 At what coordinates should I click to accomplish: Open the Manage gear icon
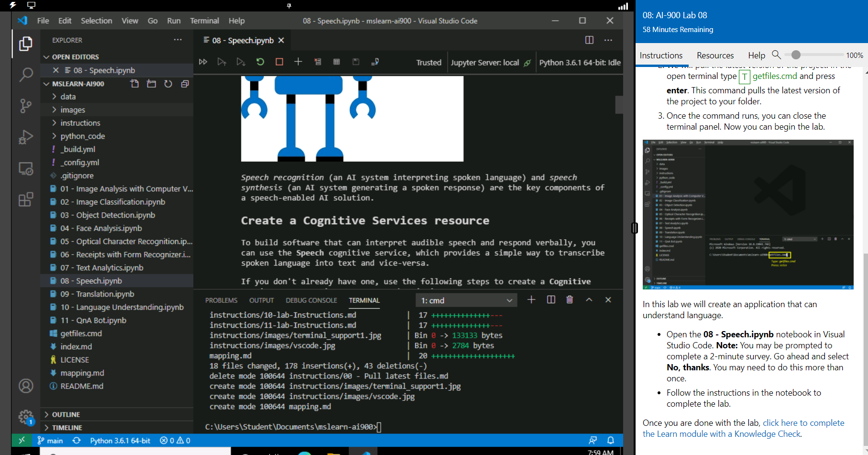[x=26, y=417]
